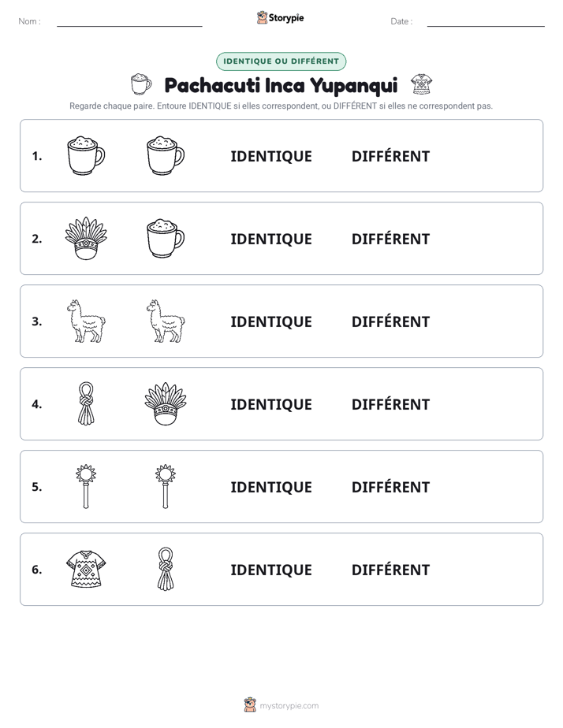Choose DIFFÉRENT for row 4
The image size is (563, 728).
(x=390, y=404)
